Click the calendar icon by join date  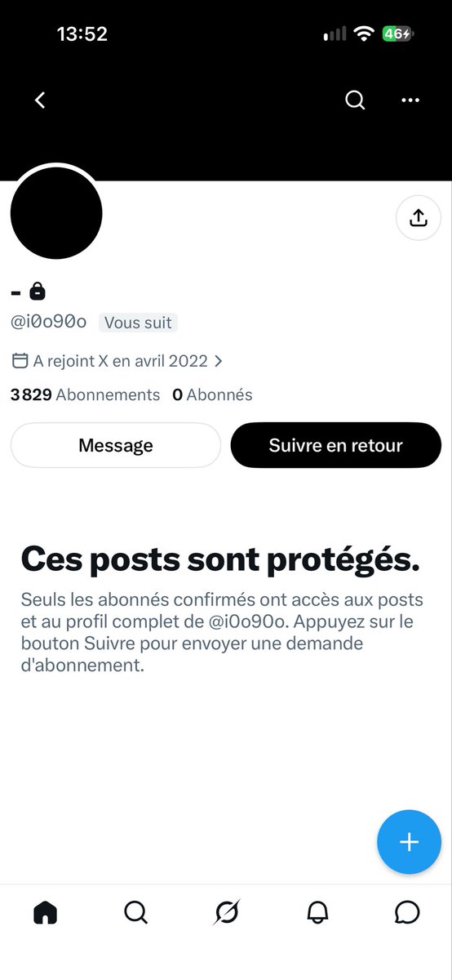tap(20, 360)
